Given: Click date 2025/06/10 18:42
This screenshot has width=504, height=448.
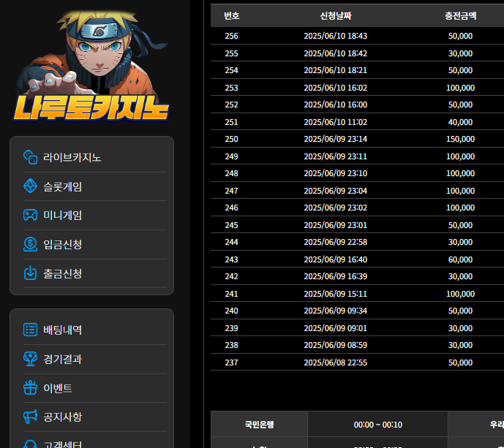Looking at the screenshot, I should tap(336, 53).
